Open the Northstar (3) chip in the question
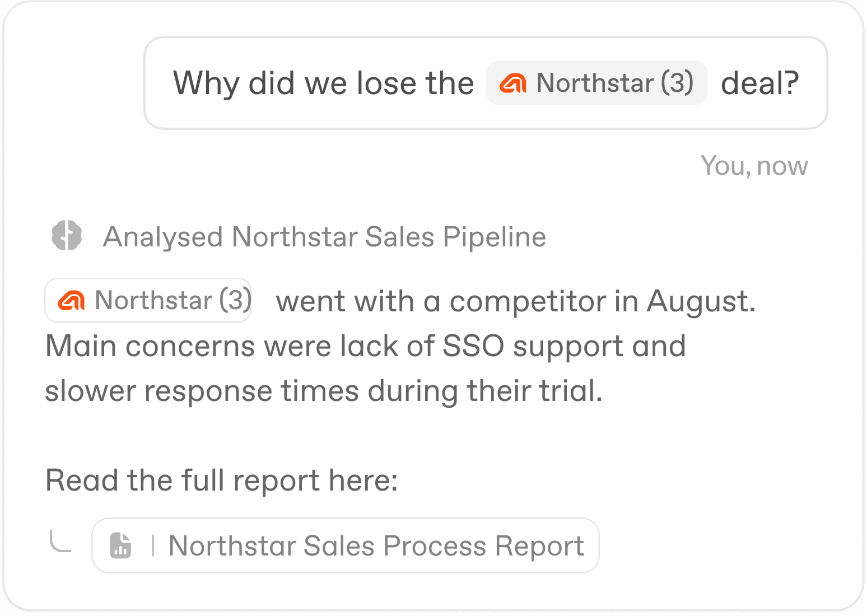867x616 pixels. pyautogui.click(x=596, y=83)
